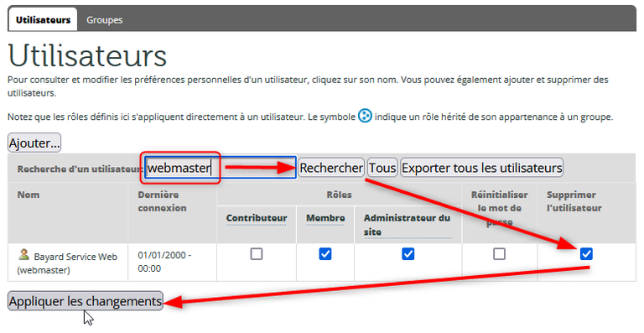Click the user avatar icon beside Bayard Service Web
Viewport: 644px width, 333px height.
coord(24,255)
